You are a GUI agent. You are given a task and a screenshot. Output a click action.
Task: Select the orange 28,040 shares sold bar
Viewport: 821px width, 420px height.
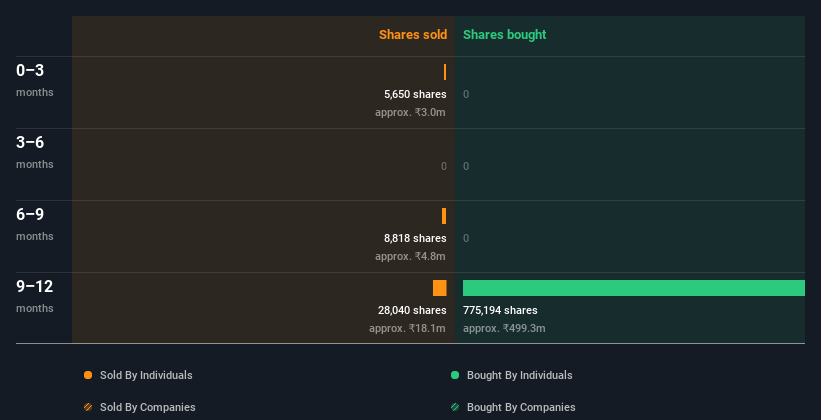tap(440, 288)
